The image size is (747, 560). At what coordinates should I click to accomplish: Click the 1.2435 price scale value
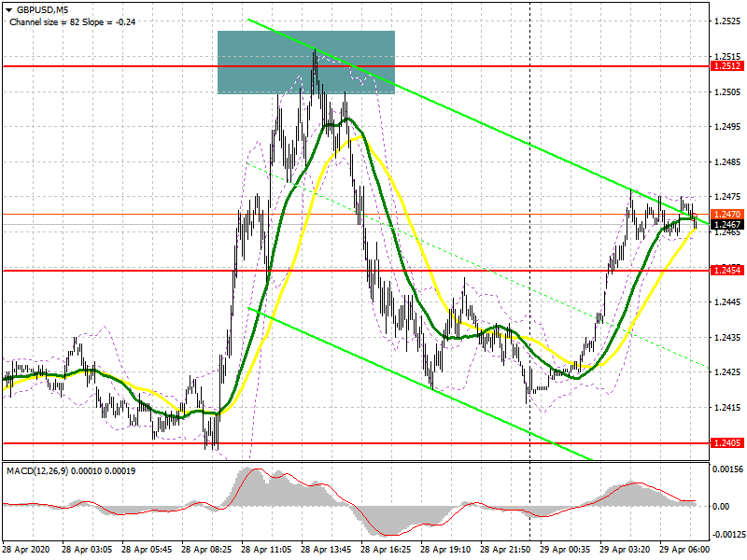point(727,337)
